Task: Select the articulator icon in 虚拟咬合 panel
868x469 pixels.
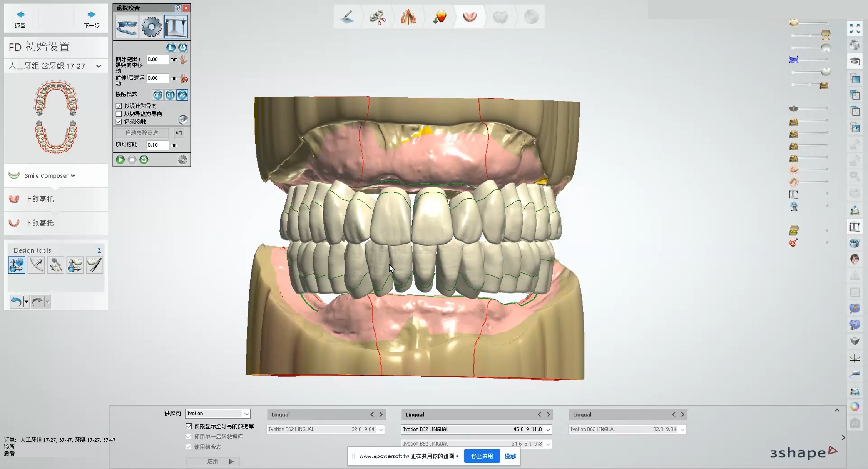Action: click(176, 27)
